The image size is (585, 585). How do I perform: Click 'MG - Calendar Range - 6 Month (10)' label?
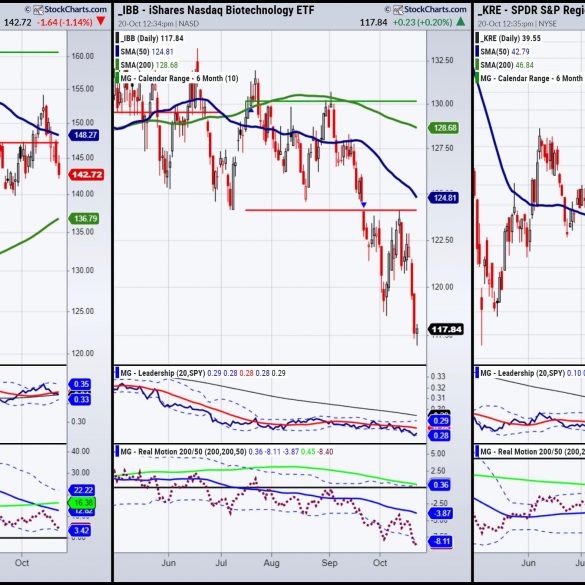click(179, 78)
